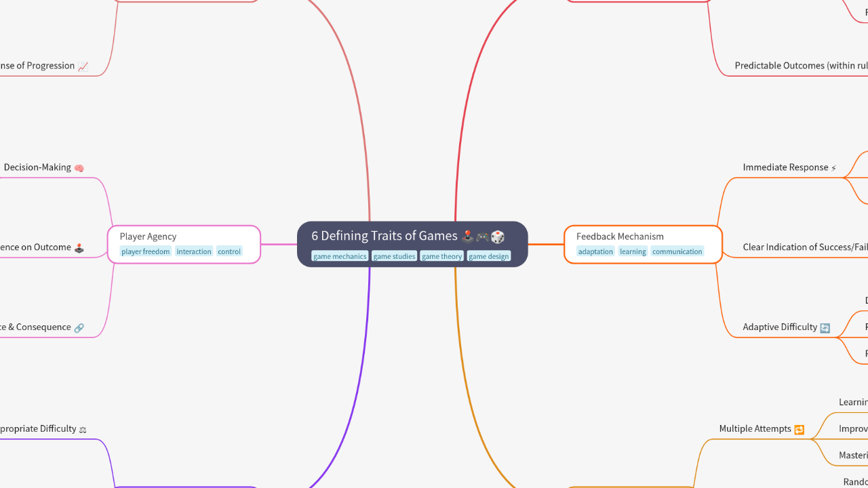Click the game design tag
The height and width of the screenshot is (488, 868).
[488, 256]
